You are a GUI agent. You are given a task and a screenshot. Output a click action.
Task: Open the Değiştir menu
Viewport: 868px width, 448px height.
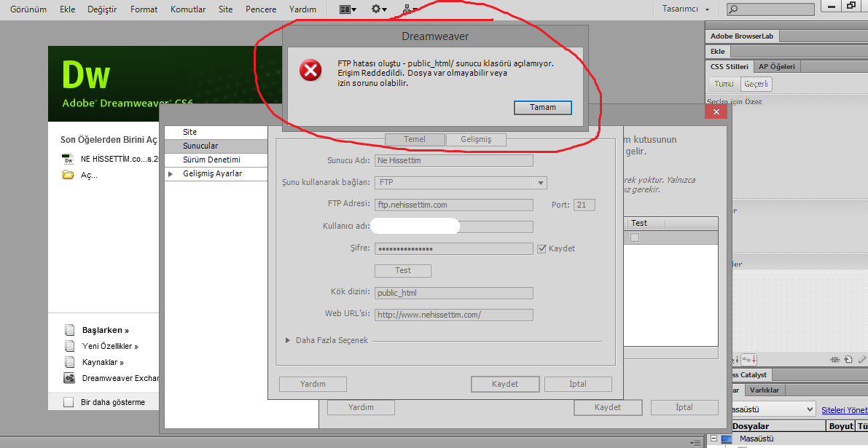103,9
